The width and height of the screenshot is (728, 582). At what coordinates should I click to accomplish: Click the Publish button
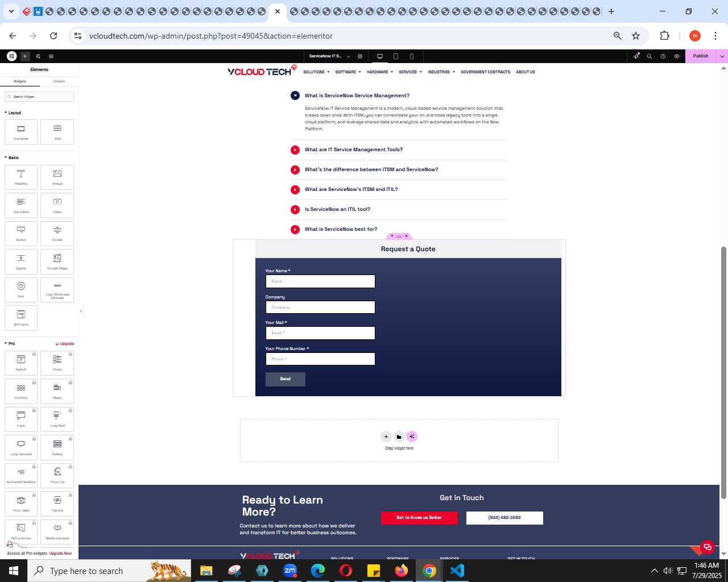click(x=701, y=56)
